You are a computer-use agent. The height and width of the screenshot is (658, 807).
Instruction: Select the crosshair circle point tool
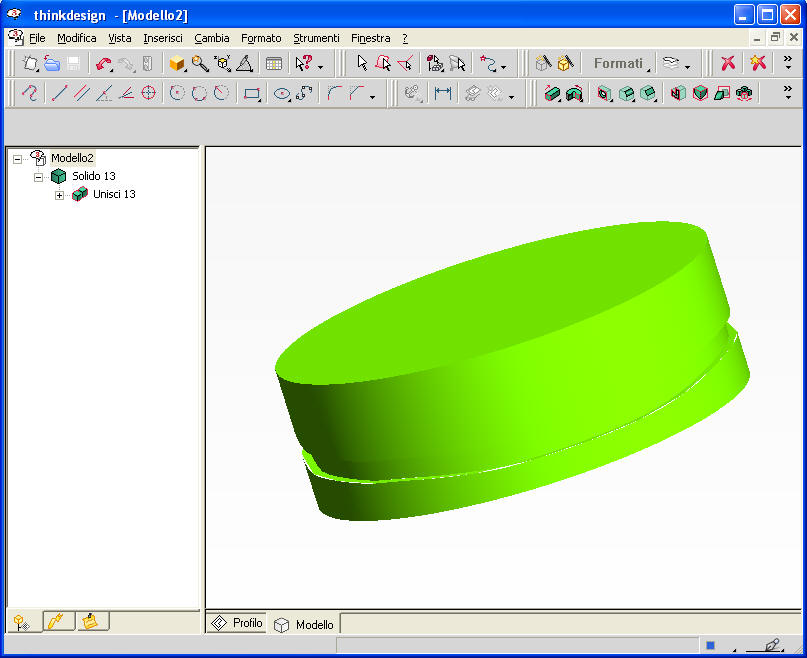click(x=148, y=93)
